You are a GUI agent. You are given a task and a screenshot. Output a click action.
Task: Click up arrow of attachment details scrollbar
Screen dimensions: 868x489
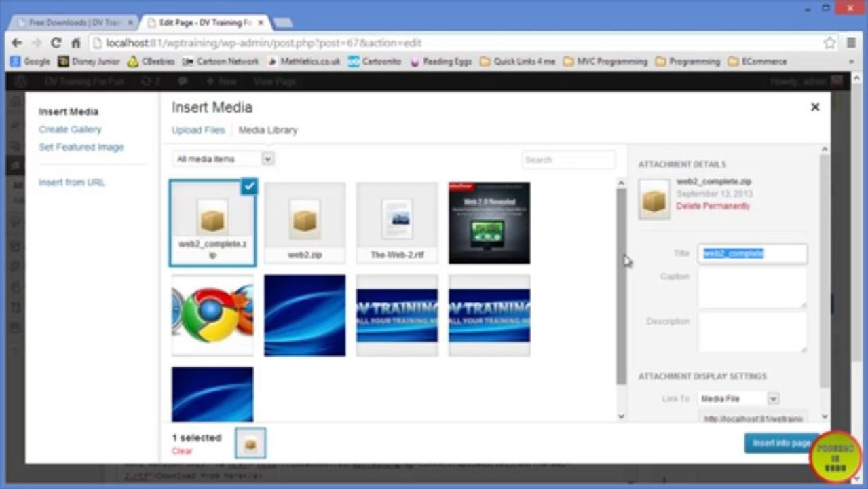pos(825,149)
